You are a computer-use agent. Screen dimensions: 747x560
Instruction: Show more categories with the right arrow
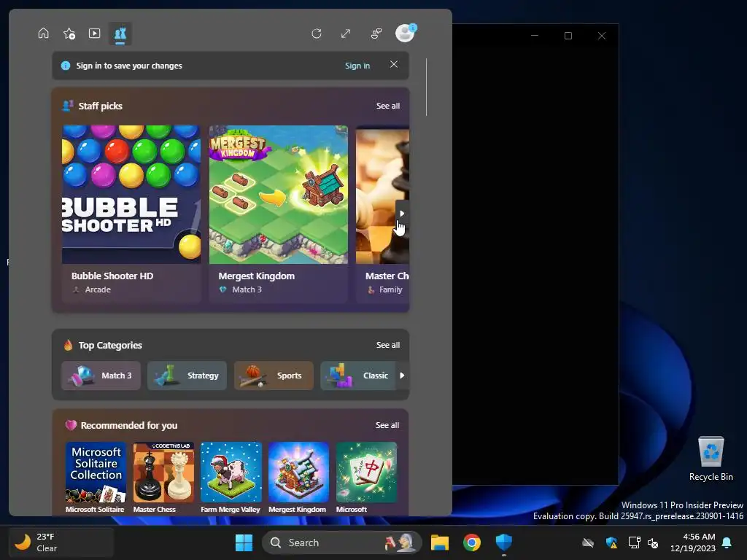point(402,376)
